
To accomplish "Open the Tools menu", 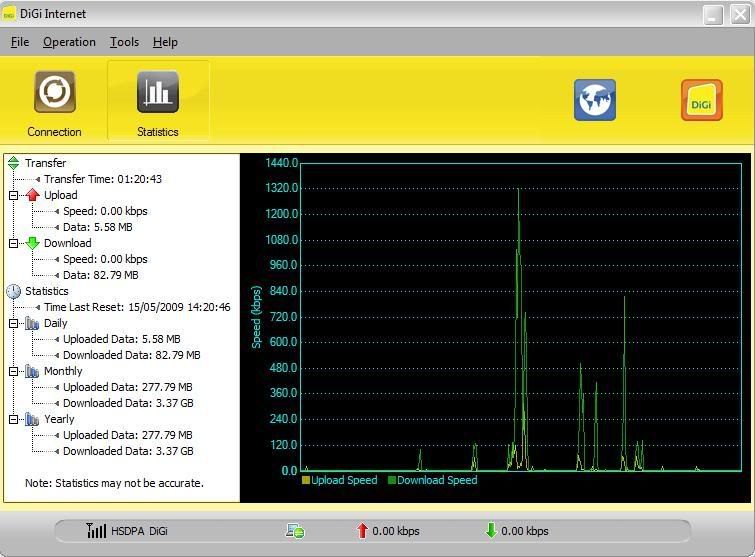I will 124,42.
